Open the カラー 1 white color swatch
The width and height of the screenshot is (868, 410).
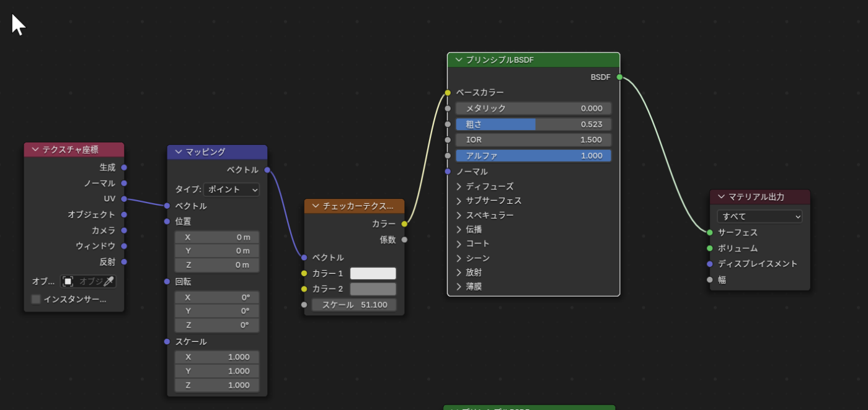(373, 273)
